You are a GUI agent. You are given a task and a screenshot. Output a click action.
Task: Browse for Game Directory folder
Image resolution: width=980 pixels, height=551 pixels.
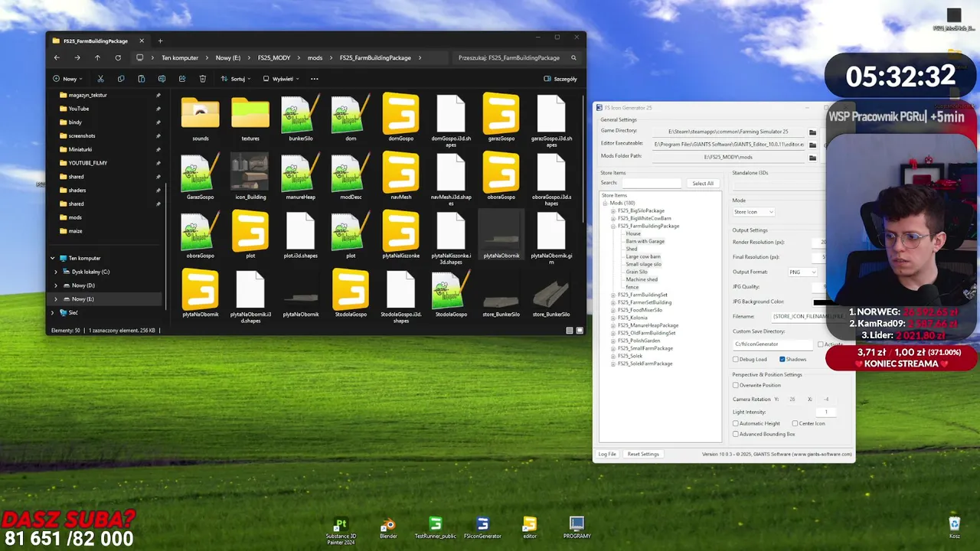(812, 132)
